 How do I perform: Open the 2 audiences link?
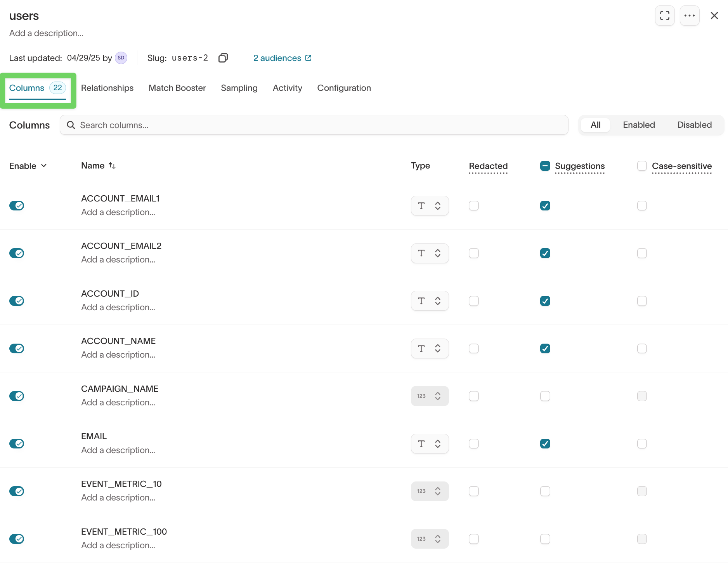[277, 58]
